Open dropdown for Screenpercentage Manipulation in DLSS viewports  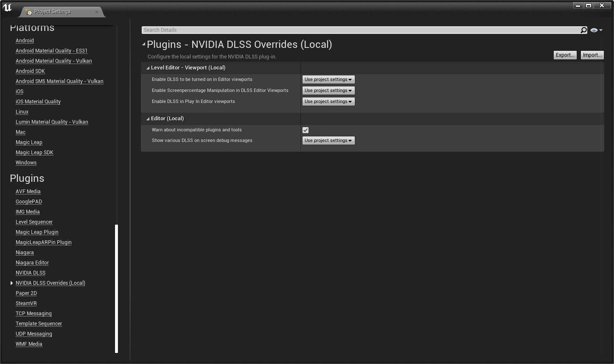328,90
